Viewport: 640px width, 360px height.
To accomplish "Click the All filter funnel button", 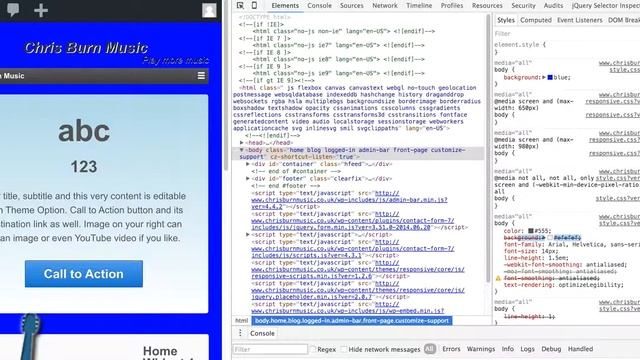I will pos(429,349).
